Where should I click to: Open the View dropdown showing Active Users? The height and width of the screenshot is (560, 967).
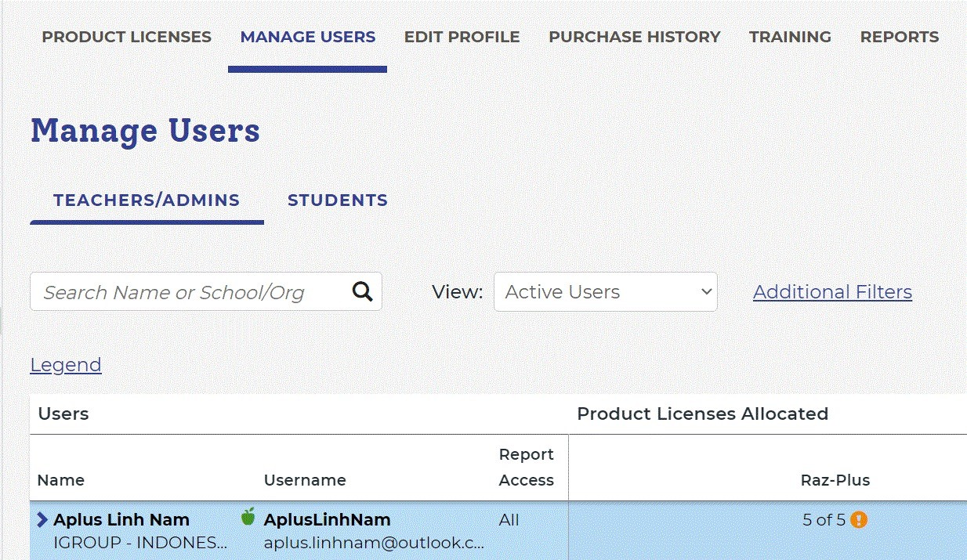(605, 292)
